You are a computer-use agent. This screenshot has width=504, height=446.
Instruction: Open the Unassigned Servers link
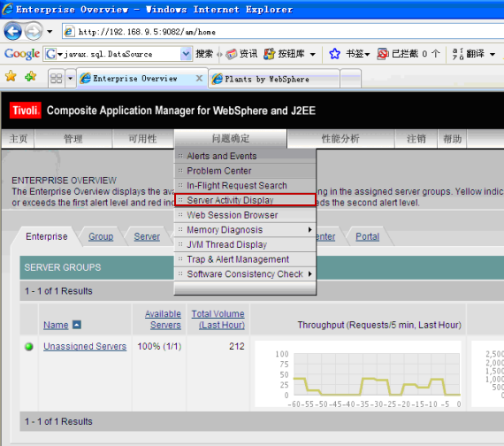(x=85, y=346)
